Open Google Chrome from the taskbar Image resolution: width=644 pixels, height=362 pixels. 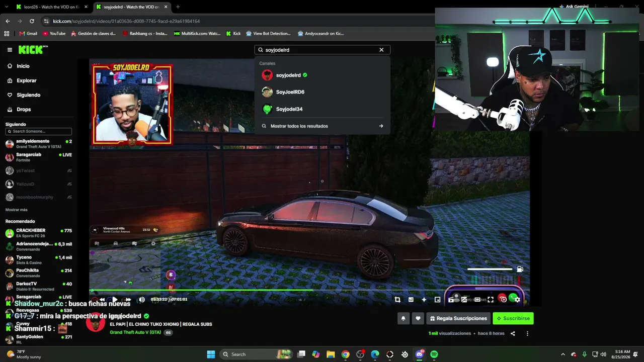345,354
